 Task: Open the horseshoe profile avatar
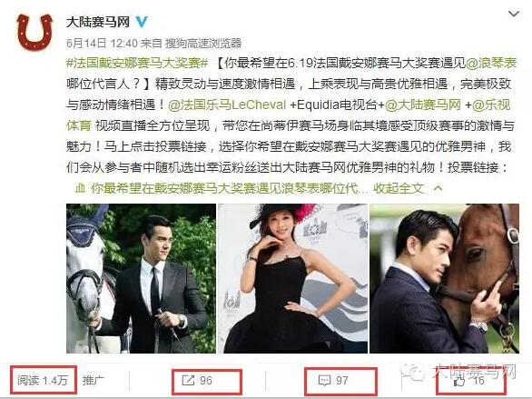pyautogui.click(x=34, y=32)
